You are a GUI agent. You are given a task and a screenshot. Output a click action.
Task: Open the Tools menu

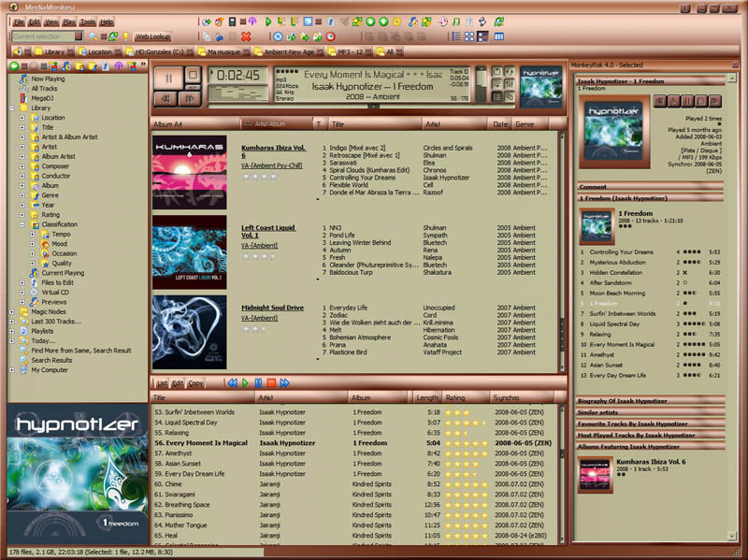point(88,22)
